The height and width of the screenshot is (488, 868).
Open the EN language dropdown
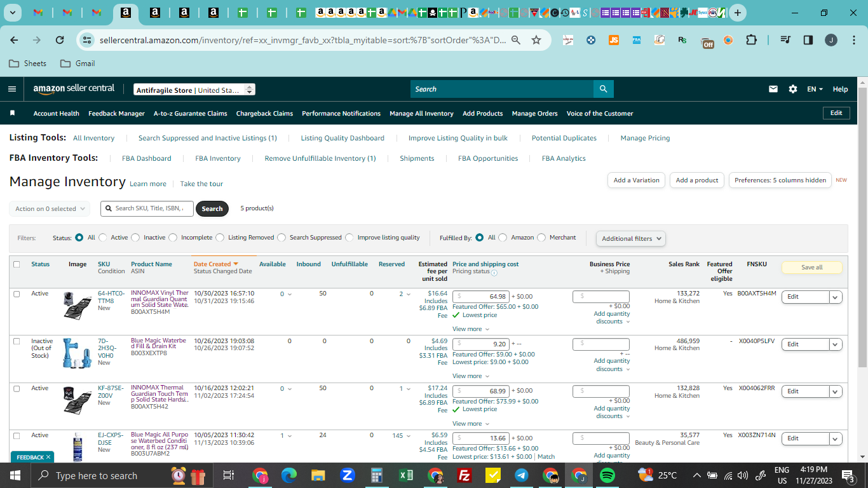(x=815, y=89)
